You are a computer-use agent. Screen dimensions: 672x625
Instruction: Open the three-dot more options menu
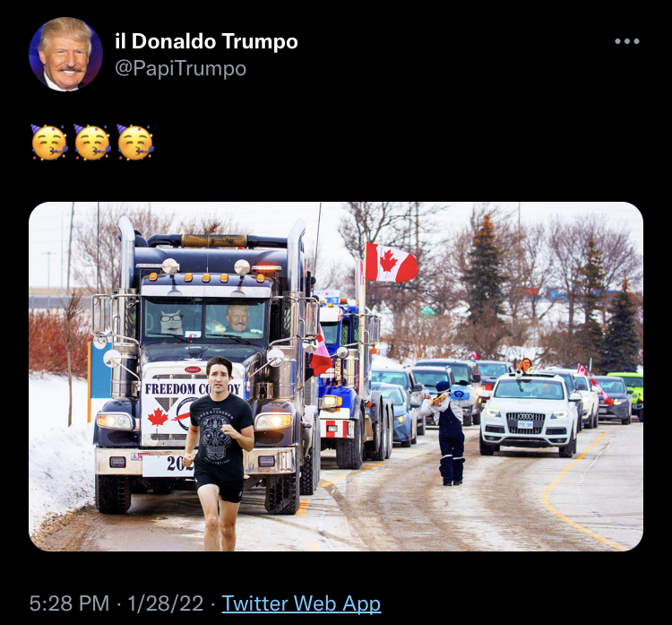click(627, 41)
